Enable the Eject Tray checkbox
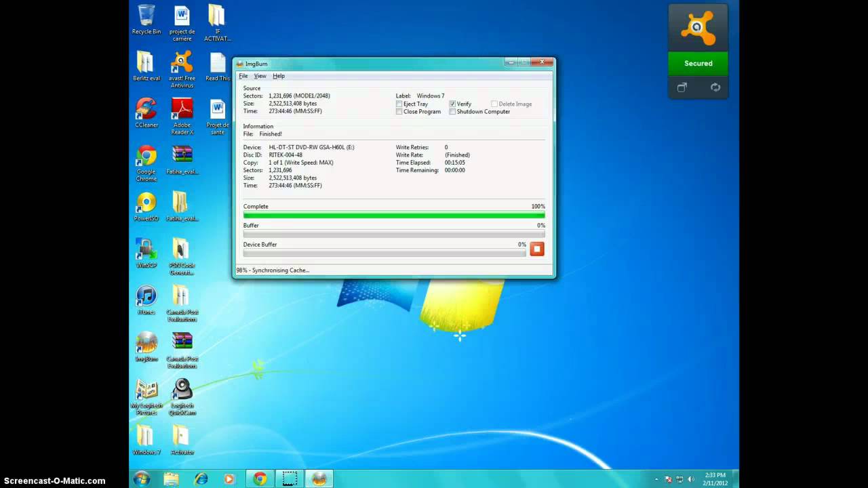Screen dimensions: 868x488 click(399, 104)
